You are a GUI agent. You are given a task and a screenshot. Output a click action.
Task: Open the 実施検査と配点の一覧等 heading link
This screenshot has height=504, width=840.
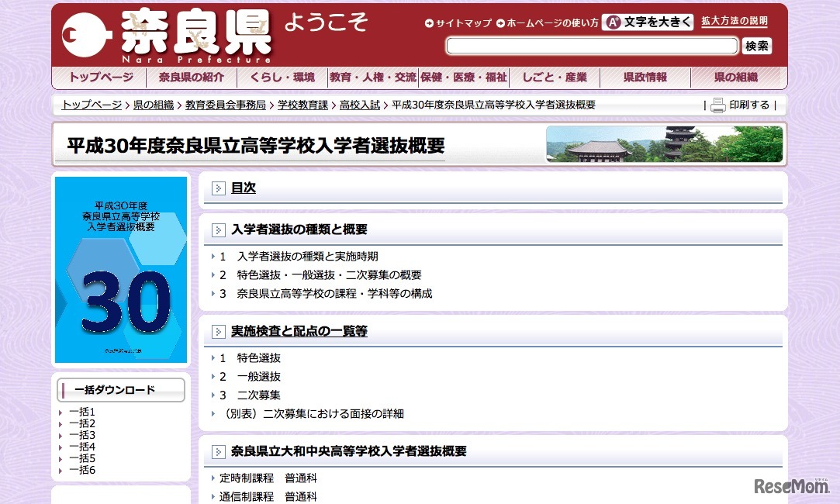299,332
